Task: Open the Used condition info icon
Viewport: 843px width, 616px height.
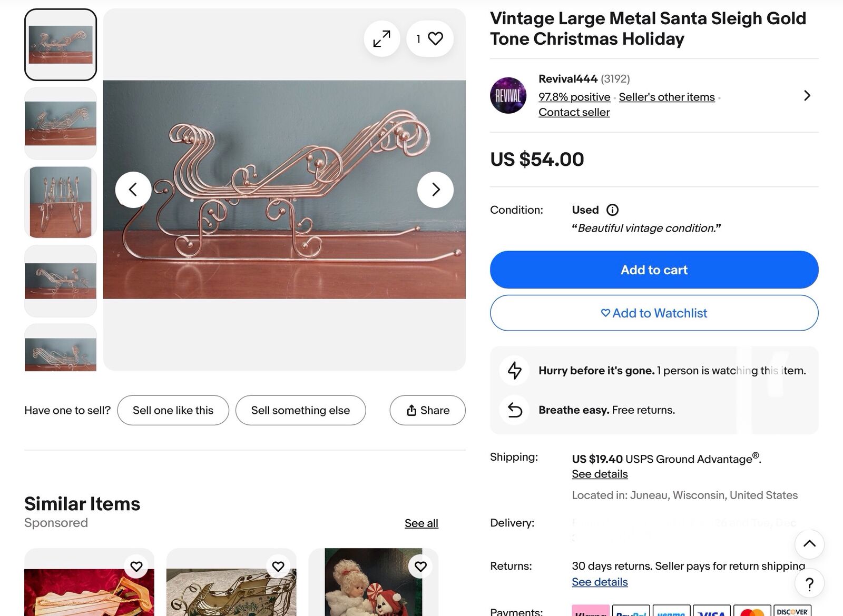Action: (x=612, y=210)
